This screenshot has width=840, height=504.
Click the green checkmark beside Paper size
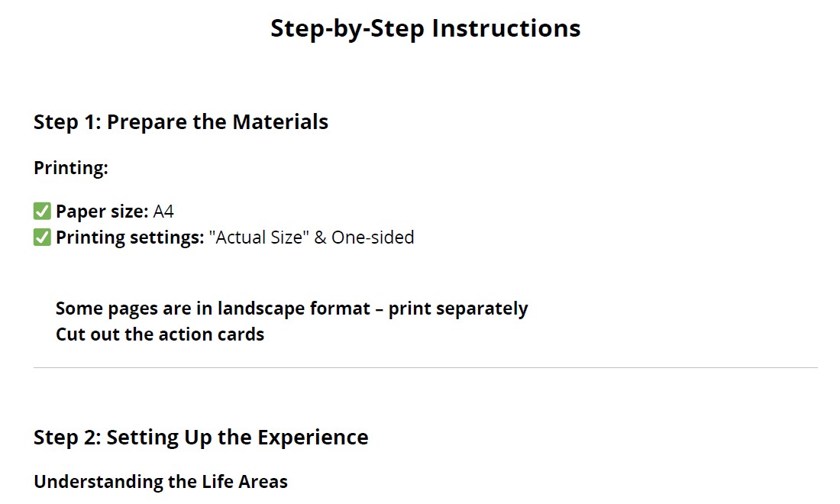point(42,211)
